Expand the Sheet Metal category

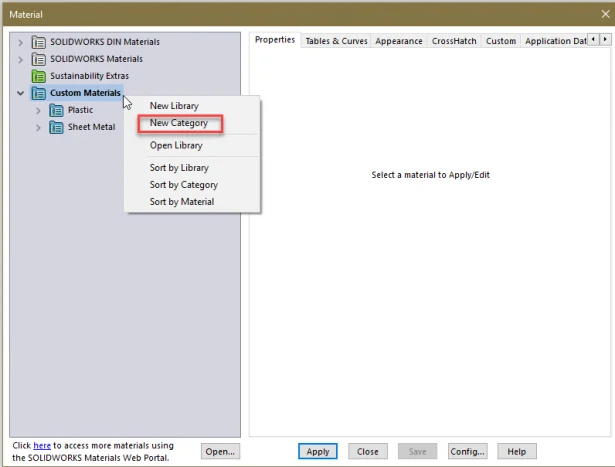pos(38,127)
